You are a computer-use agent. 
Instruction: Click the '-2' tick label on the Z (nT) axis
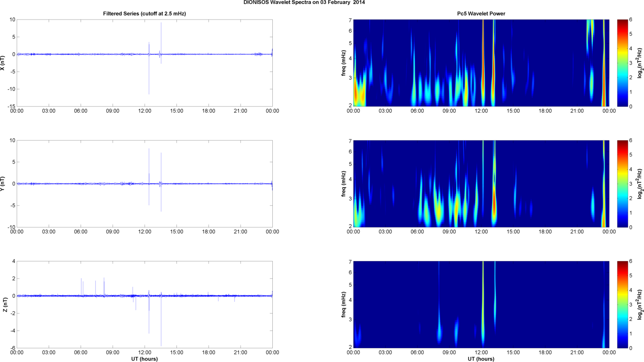pos(12,313)
